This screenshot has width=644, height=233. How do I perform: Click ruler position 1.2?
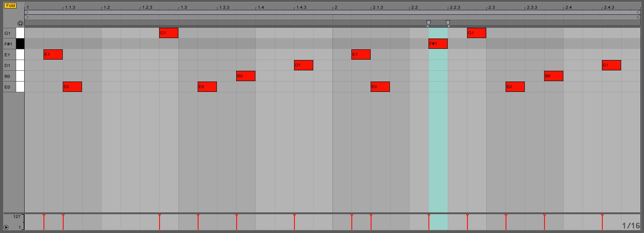[107, 8]
